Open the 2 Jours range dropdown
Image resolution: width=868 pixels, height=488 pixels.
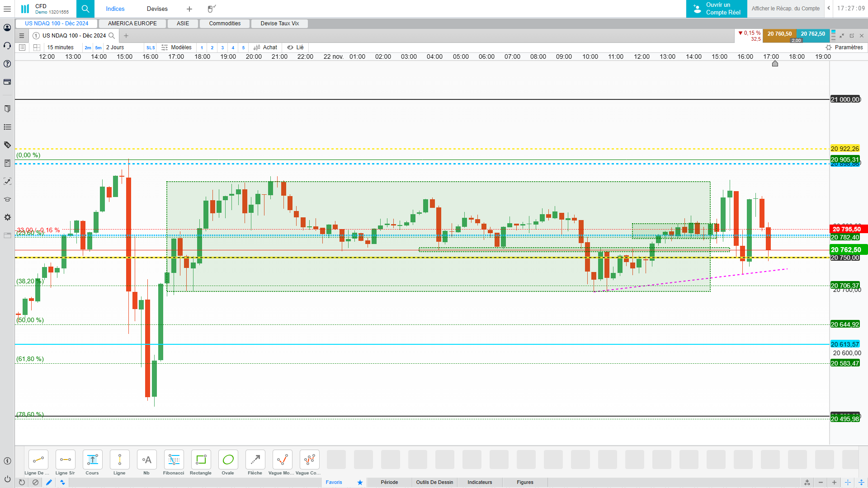115,47
